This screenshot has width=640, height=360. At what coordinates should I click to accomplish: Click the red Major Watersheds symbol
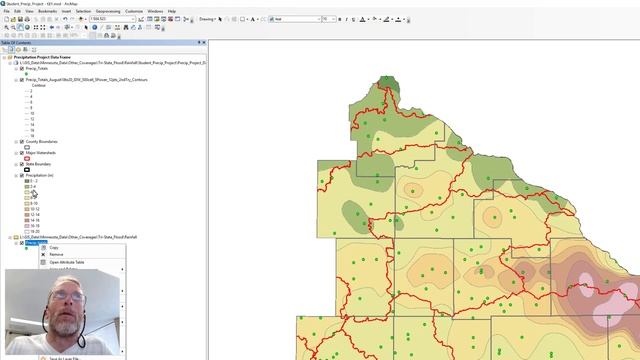click(x=27, y=158)
